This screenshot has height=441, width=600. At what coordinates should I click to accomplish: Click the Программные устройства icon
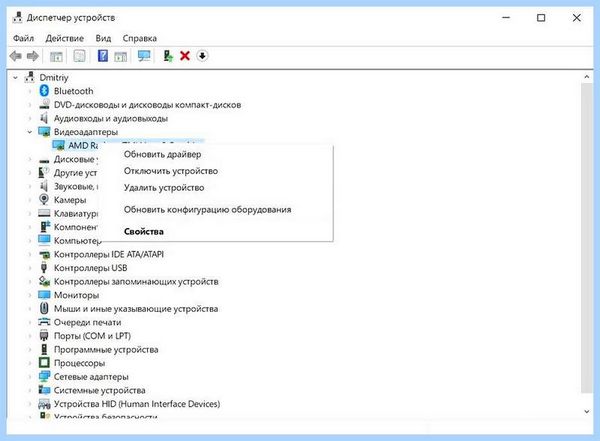coord(44,349)
